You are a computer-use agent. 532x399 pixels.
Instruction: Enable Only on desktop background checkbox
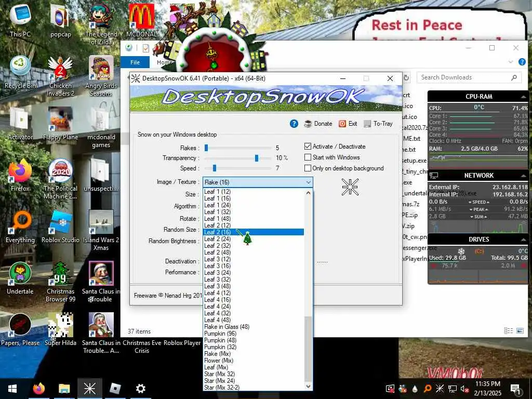[308, 168]
